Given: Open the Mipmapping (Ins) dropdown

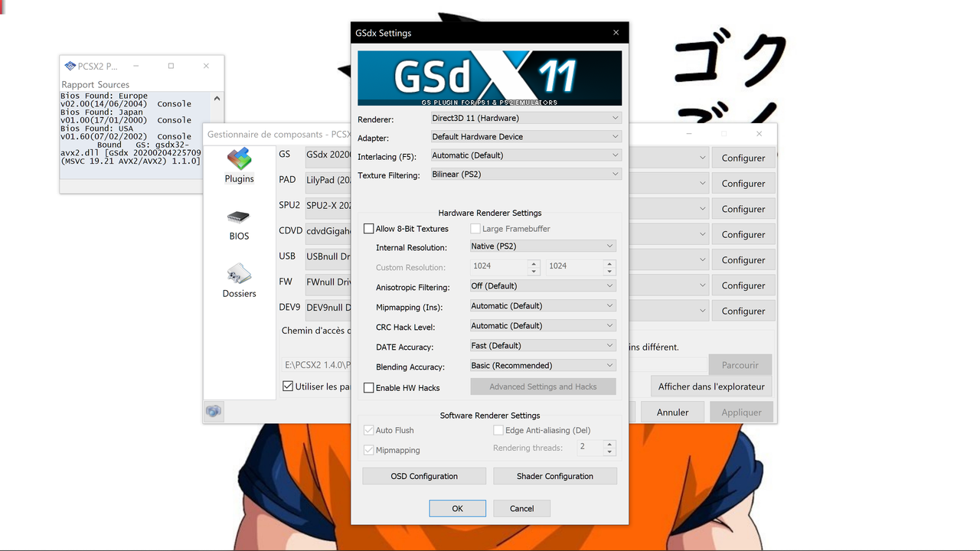Looking at the screenshot, I should pos(543,306).
